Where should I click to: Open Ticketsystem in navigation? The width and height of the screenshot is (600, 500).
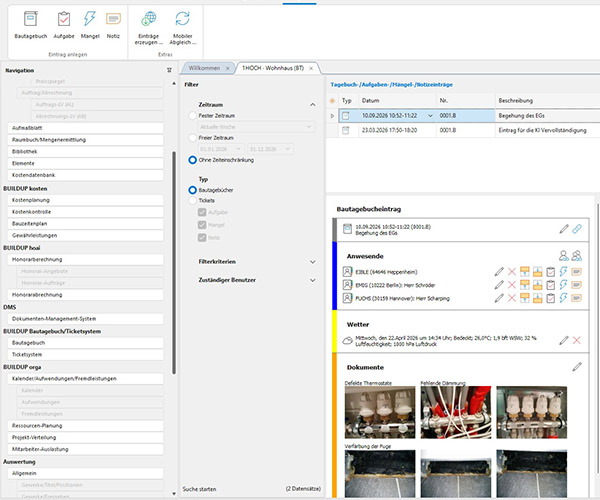(x=85, y=355)
